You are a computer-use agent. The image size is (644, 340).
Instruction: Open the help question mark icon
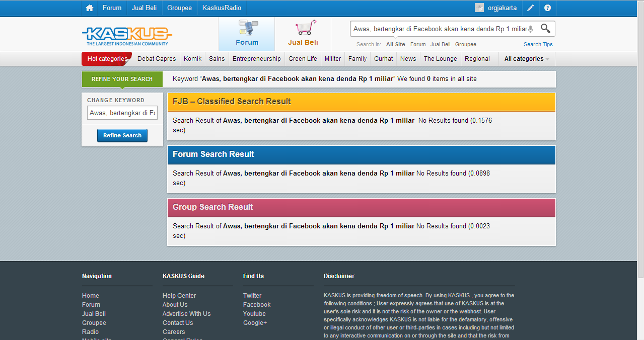coord(547,8)
